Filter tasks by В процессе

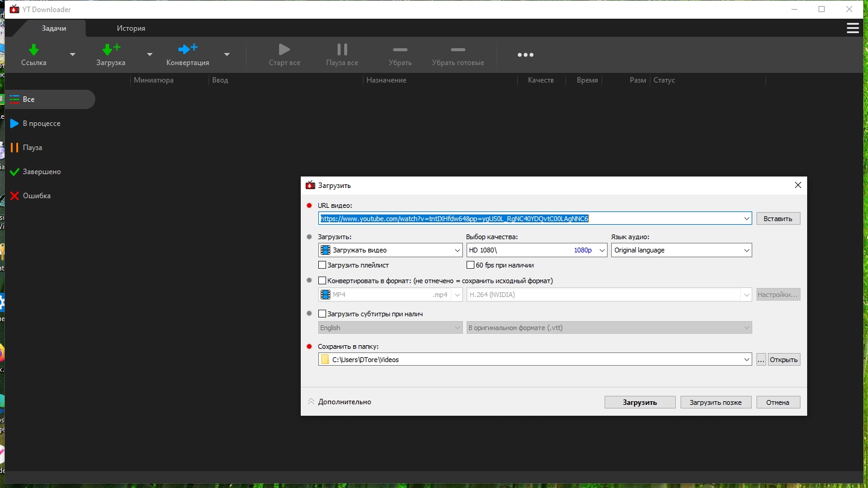[41, 124]
